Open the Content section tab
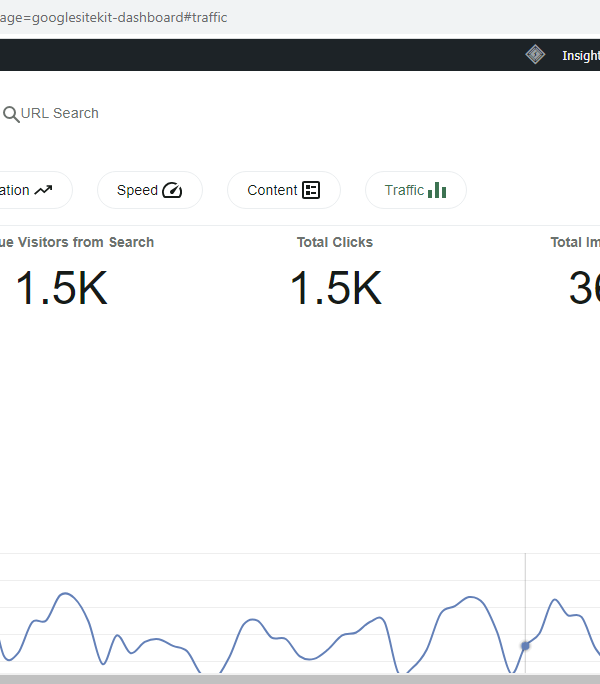The width and height of the screenshot is (600, 684). pyautogui.click(x=284, y=190)
